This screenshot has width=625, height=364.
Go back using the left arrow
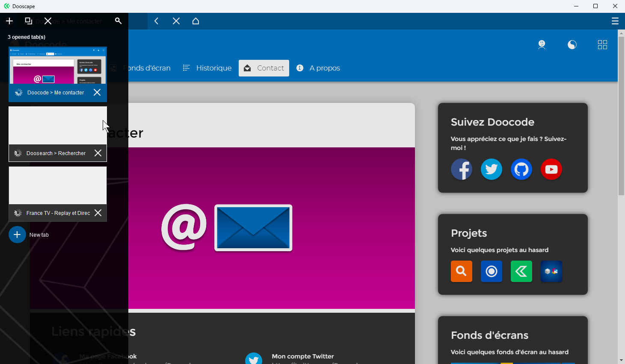pyautogui.click(x=157, y=21)
